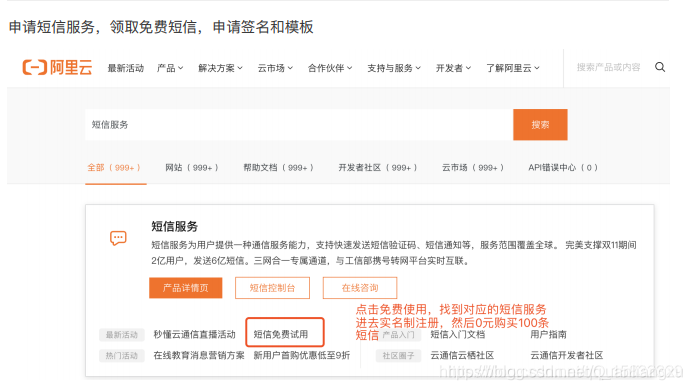
Task: Click the 短信控制台 button
Action: tap(272, 288)
